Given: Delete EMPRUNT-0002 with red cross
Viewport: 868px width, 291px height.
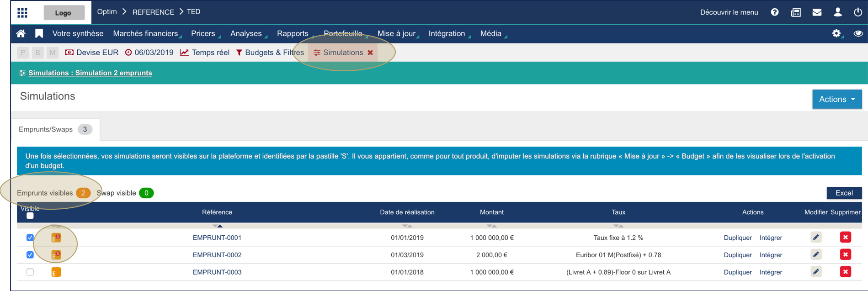Looking at the screenshot, I should pyautogui.click(x=845, y=254).
